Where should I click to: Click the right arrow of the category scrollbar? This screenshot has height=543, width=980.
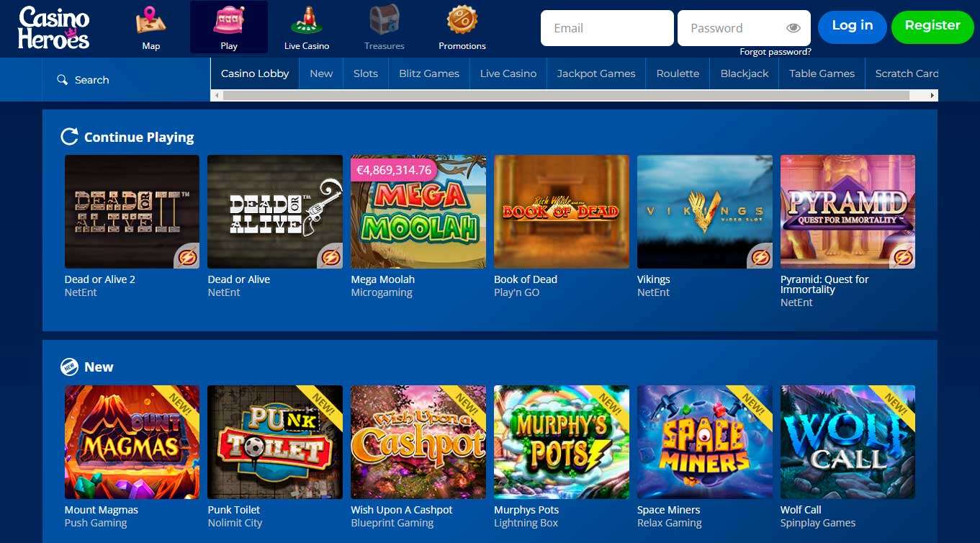(x=933, y=95)
